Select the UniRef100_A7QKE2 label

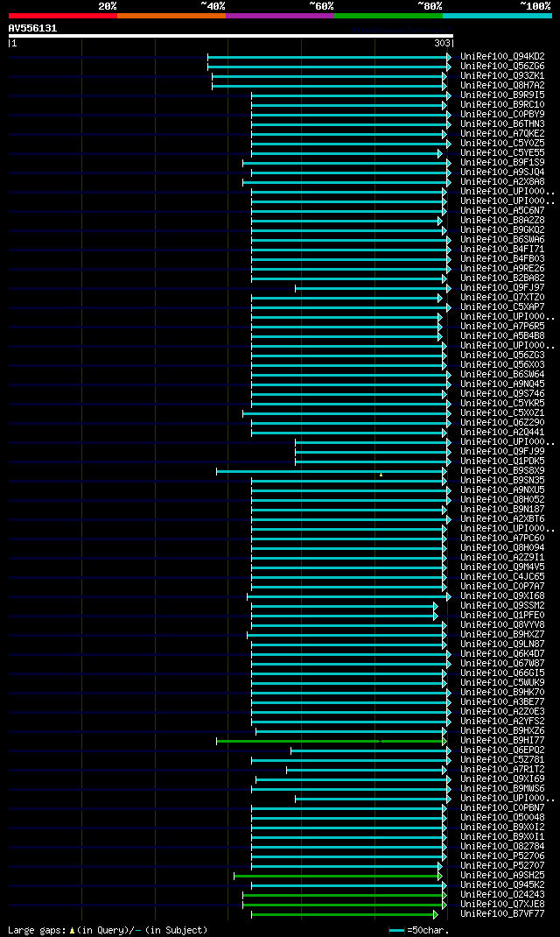pyautogui.click(x=502, y=134)
